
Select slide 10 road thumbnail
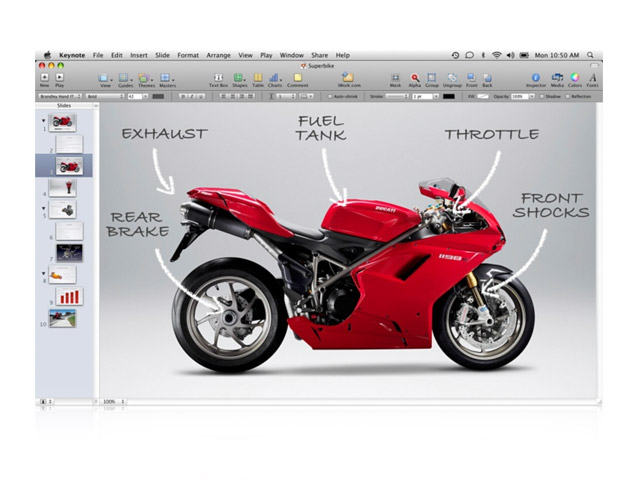point(62,318)
